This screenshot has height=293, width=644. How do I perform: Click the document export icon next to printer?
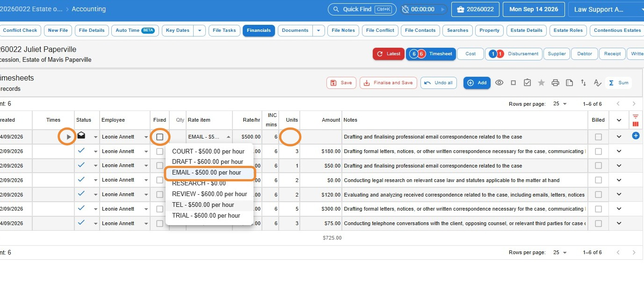pos(569,83)
